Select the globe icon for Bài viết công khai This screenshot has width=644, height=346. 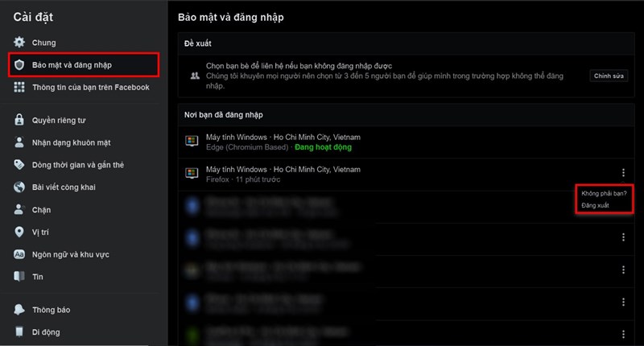(x=19, y=187)
